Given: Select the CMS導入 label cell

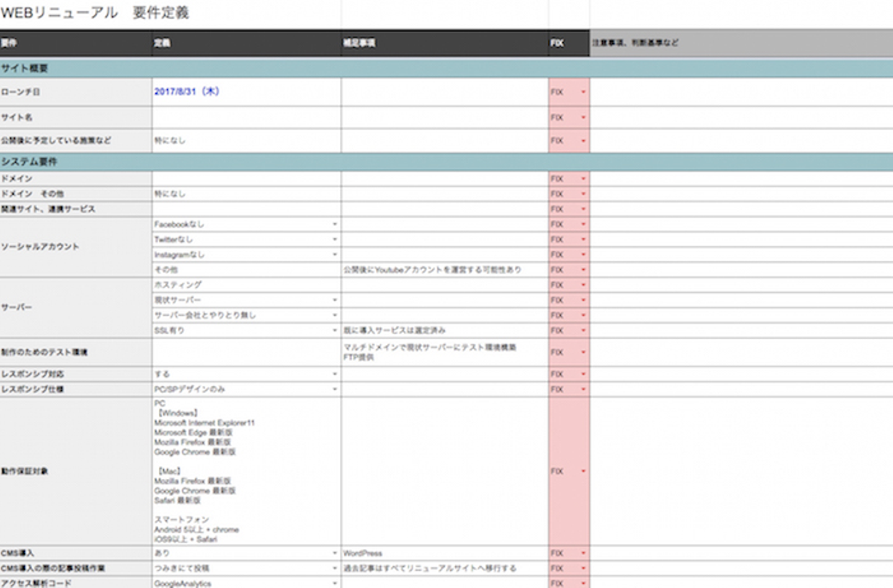Looking at the screenshot, I should pos(76,553).
